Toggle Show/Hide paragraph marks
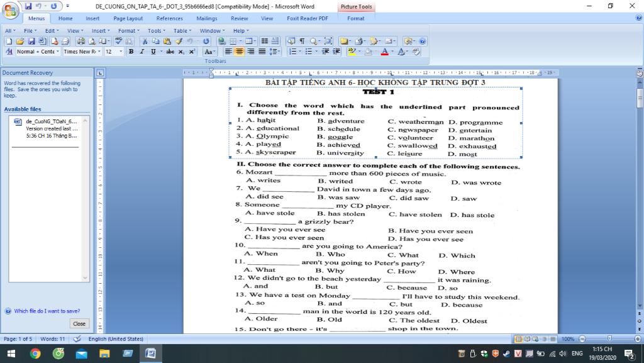Screen dimensions: 644x363 tap(302, 41)
